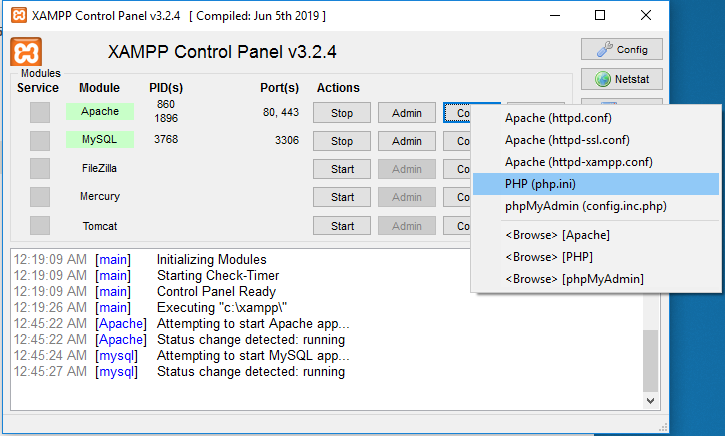Open Apache Admin page
The image size is (725, 436).
pyautogui.click(x=407, y=113)
